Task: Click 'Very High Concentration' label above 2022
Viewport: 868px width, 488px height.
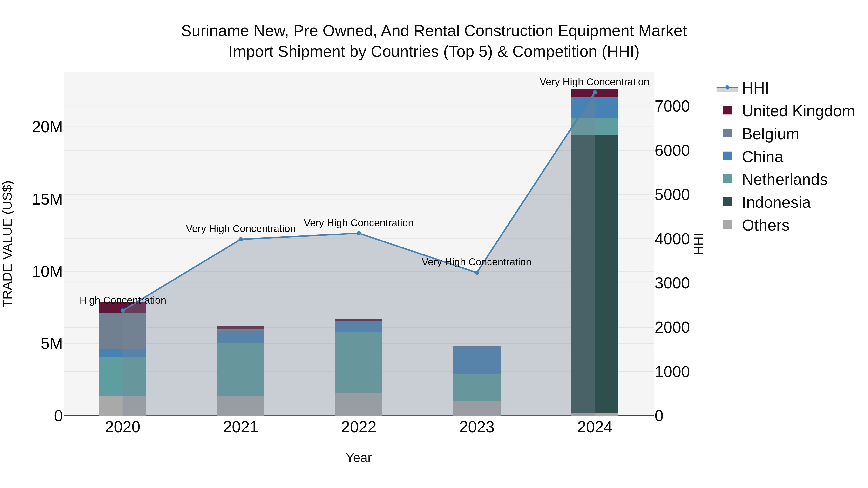Action: point(359,223)
